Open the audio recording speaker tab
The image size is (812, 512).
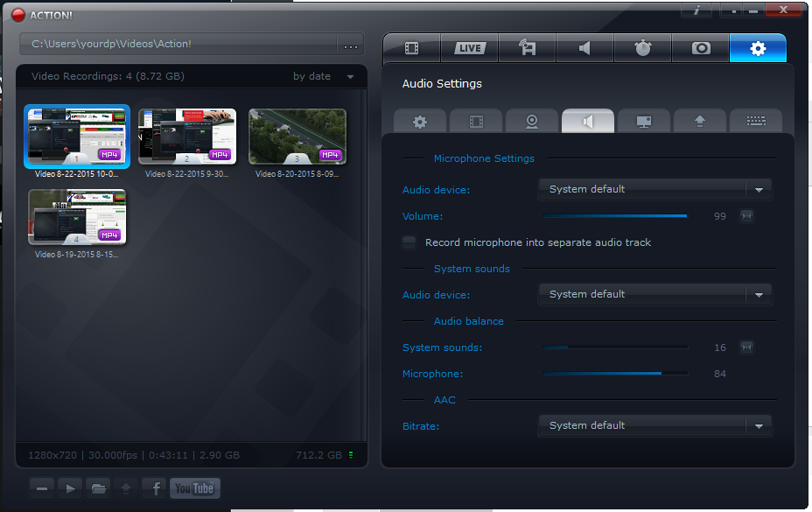point(585,48)
